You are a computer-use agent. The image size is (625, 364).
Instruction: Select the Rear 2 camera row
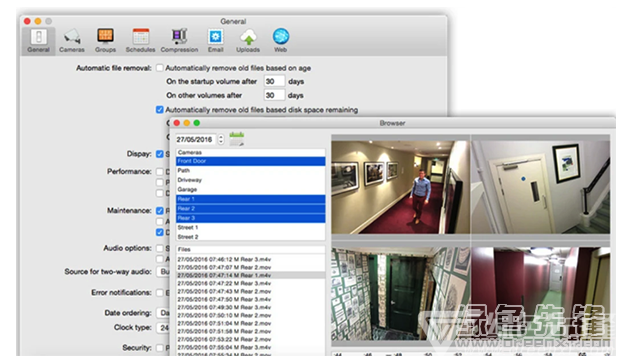(x=250, y=209)
